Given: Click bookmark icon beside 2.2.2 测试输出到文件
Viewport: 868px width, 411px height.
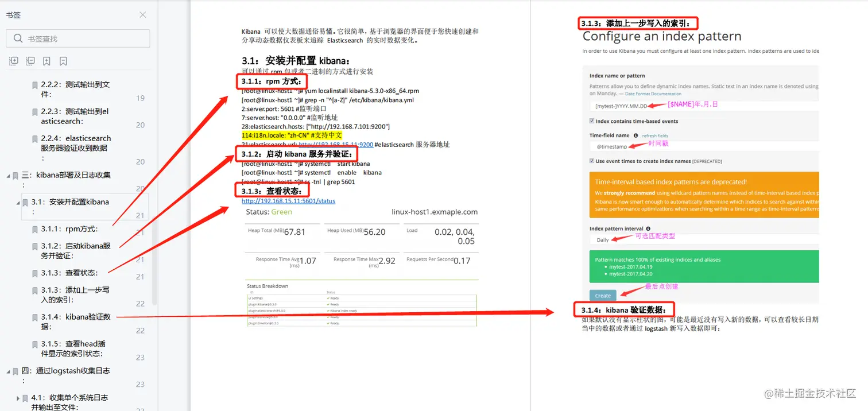Looking at the screenshot, I should point(35,85).
